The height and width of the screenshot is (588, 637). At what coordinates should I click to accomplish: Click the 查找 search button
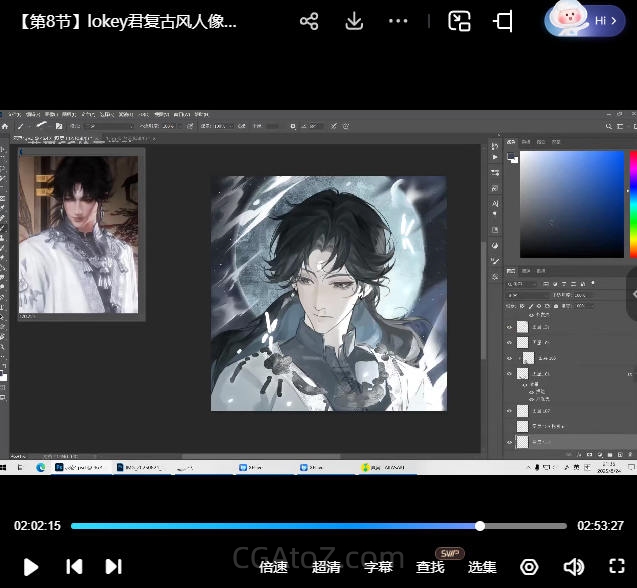click(431, 567)
